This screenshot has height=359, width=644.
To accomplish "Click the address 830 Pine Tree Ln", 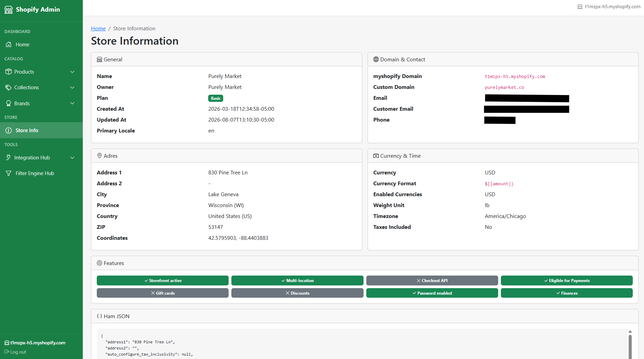I will pos(228,173).
